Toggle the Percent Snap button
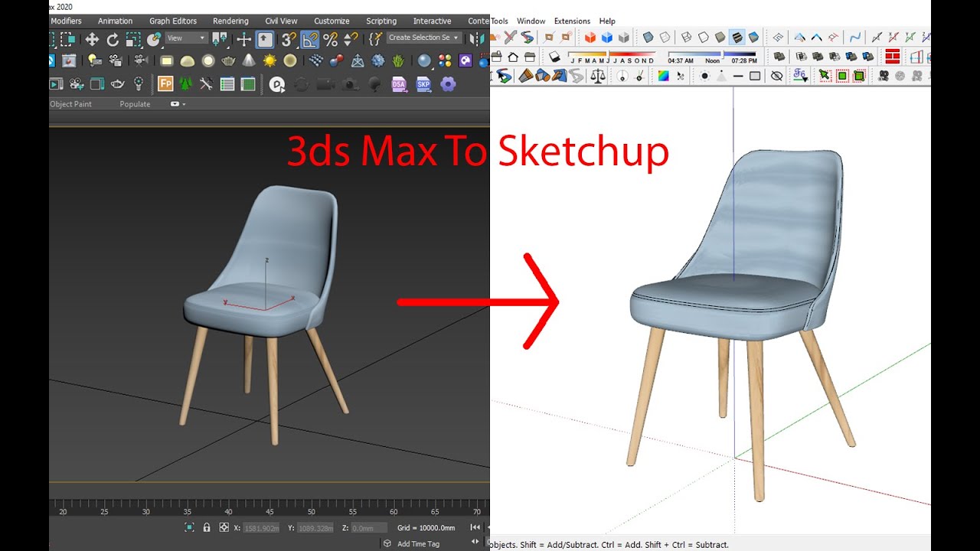 coord(331,39)
